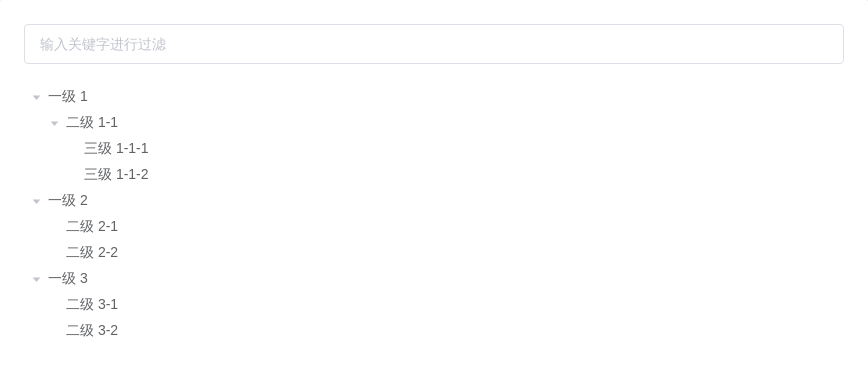Screen dimensions: 868x368
Task: Select tree node 二级 2-2
Action: [92, 252]
